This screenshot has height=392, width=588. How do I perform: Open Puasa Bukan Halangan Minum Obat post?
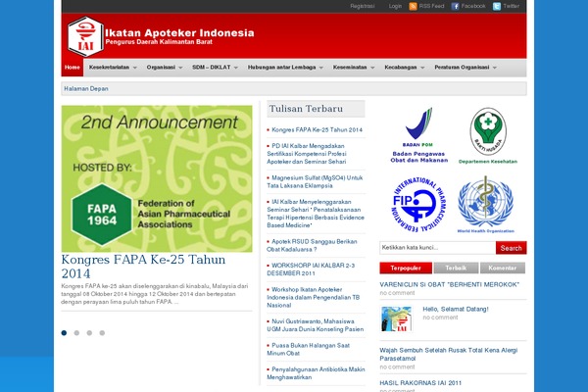click(x=309, y=349)
